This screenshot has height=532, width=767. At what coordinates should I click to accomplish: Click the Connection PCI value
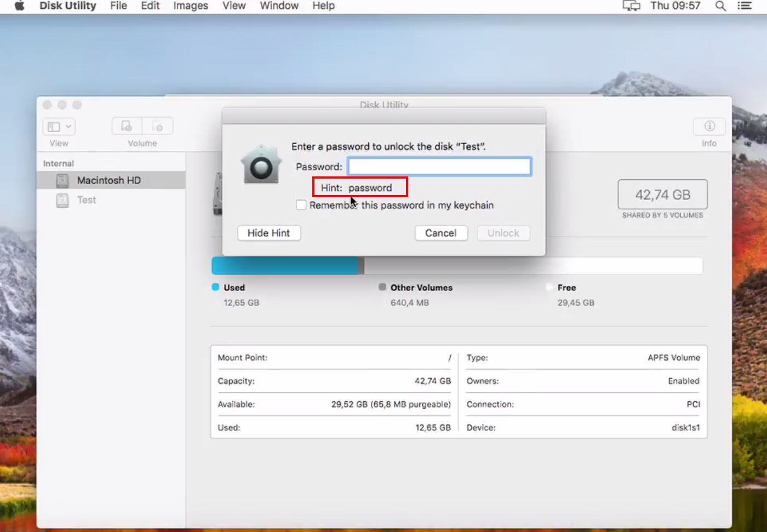694,404
